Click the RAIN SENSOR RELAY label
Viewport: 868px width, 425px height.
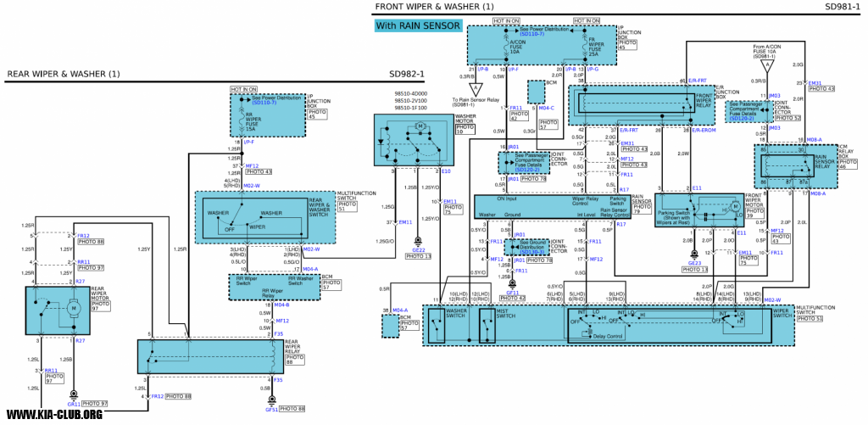(x=824, y=160)
